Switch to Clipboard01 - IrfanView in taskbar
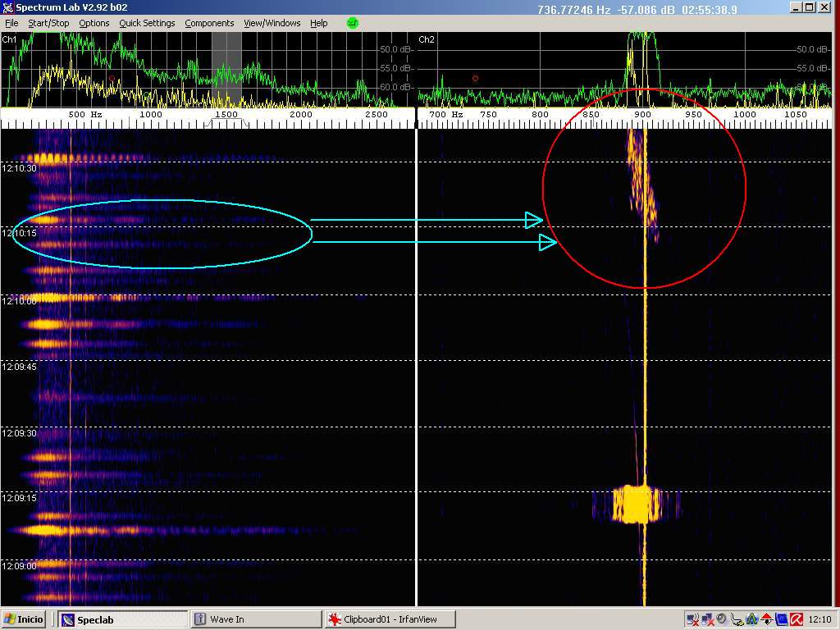Image resolution: width=840 pixels, height=630 pixels. click(x=390, y=619)
